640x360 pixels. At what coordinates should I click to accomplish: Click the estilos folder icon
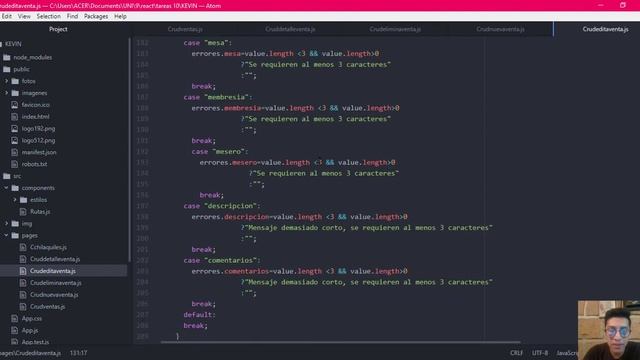[x=23, y=200]
